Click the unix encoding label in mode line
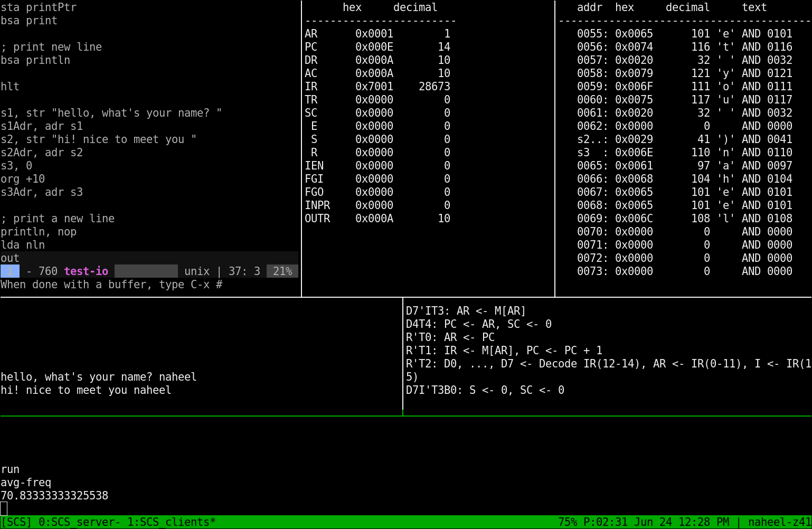This screenshot has height=529, width=812. click(x=197, y=271)
